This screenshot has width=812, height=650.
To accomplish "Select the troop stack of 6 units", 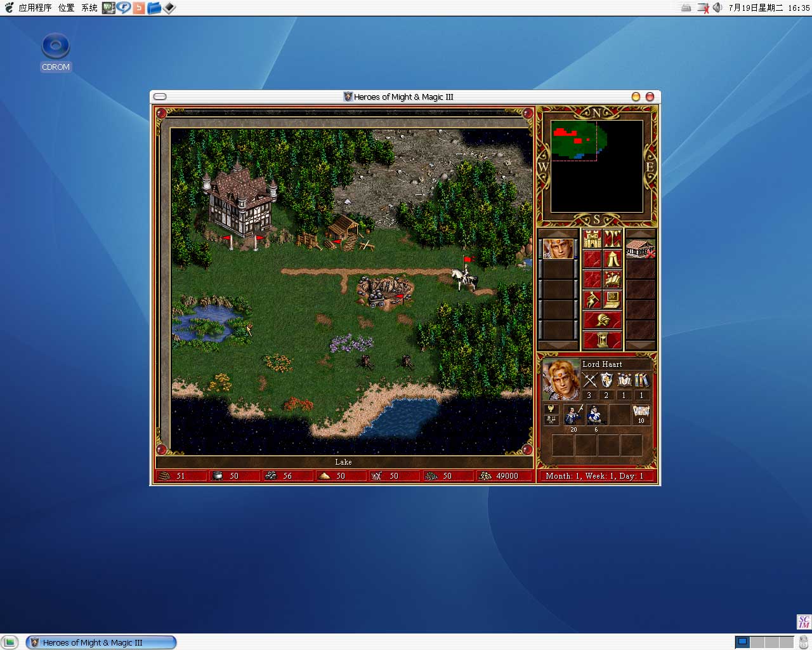I will tap(596, 415).
